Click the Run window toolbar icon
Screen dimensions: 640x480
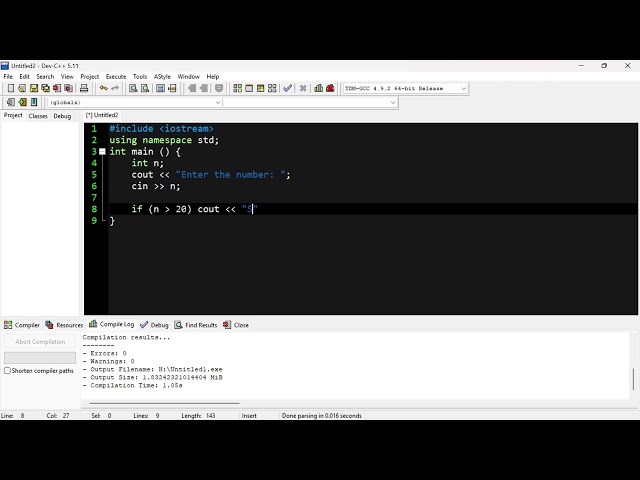249,88
